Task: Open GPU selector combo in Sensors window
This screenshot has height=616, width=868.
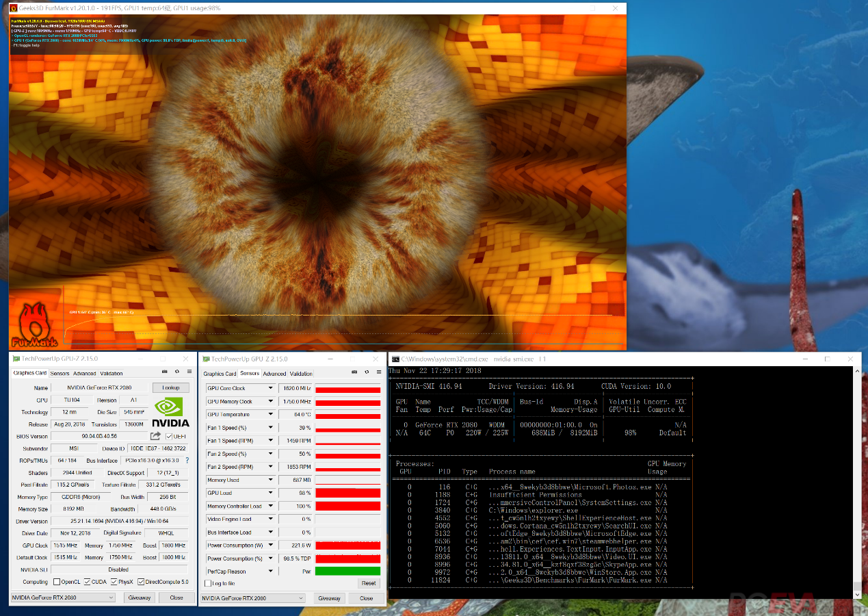Action: [253, 598]
